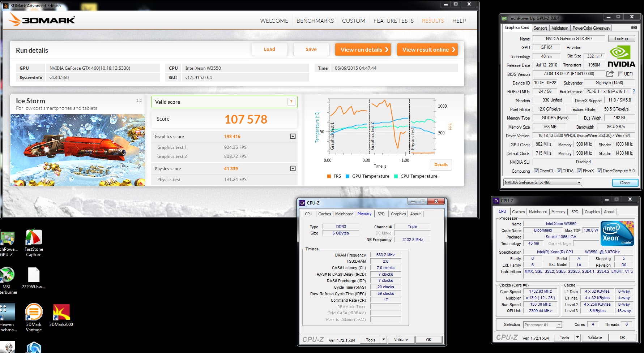Select the Caches tab in the CPU-Z CPU window

click(518, 212)
